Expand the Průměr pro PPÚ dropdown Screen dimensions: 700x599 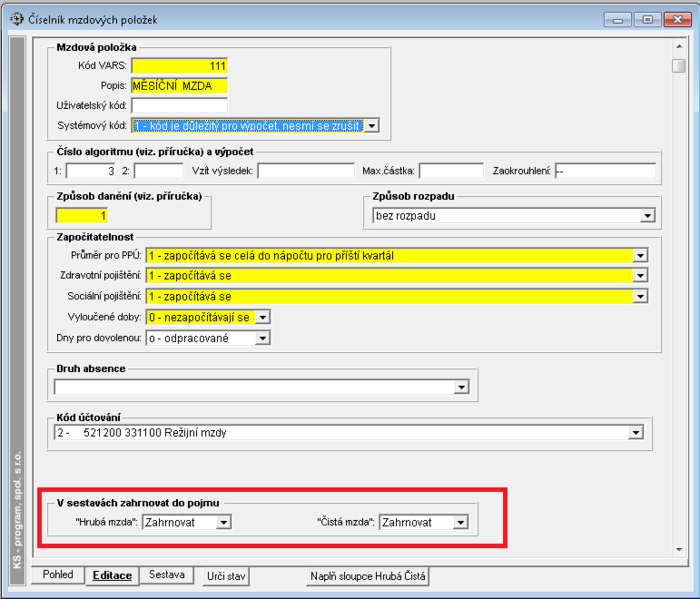click(640, 256)
